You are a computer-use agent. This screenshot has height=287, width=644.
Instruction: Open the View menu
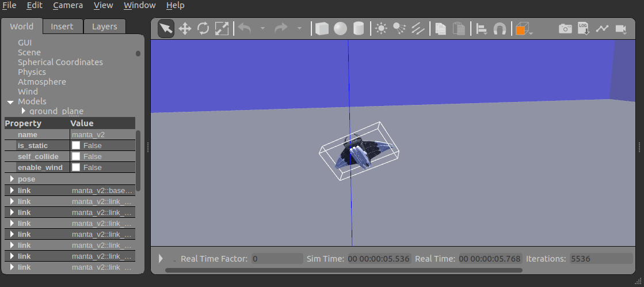pyautogui.click(x=103, y=5)
